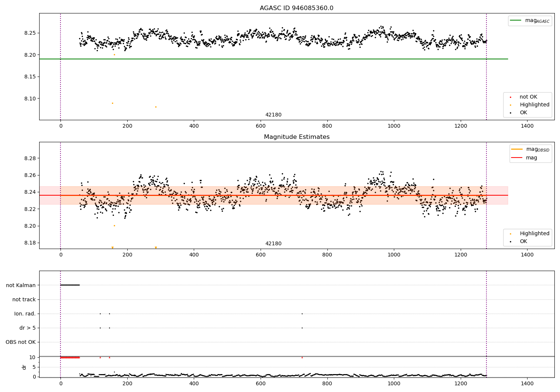Click the 'Highlighted' legend entry in middle plot
The width and height of the screenshot is (560, 392).
(527, 234)
